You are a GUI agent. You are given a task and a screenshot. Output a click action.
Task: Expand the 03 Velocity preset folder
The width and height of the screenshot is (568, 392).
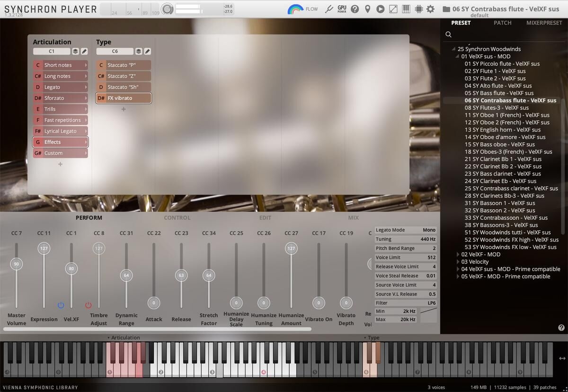458,262
